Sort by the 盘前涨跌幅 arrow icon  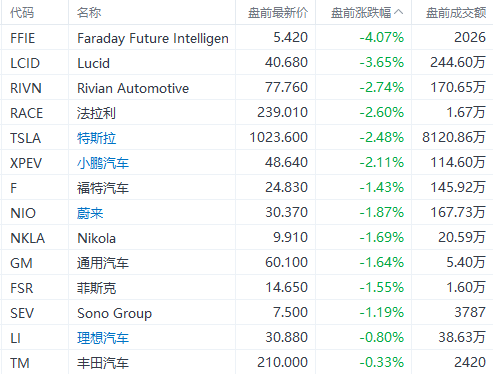click(x=398, y=13)
